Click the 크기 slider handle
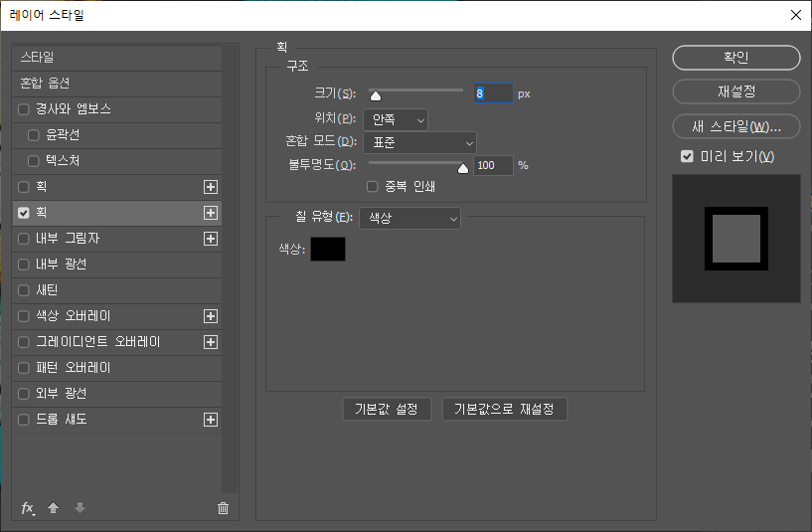Screen dimensions: 812x532 [376, 95]
